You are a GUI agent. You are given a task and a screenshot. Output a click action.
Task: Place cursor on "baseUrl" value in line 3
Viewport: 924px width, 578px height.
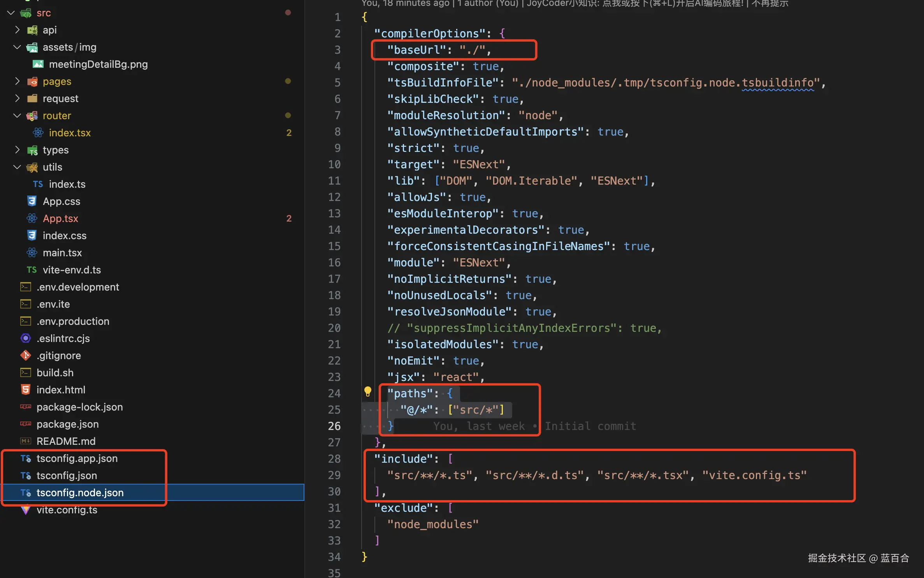click(473, 50)
